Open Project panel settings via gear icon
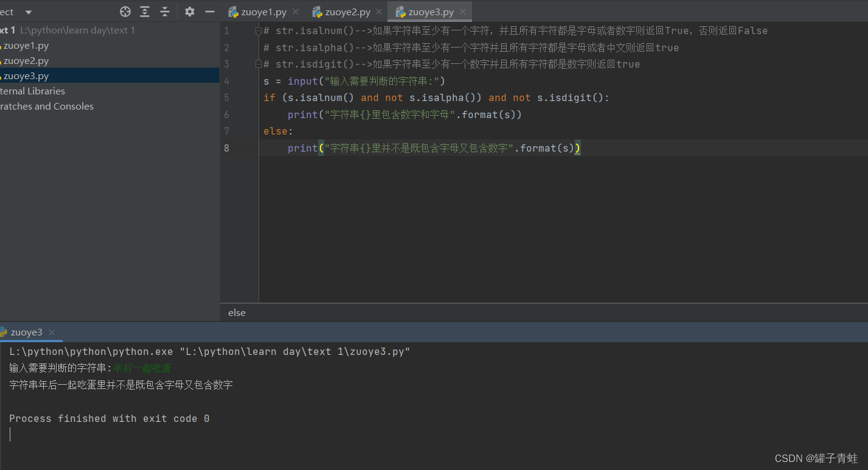The image size is (868, 470). point(189,12)
